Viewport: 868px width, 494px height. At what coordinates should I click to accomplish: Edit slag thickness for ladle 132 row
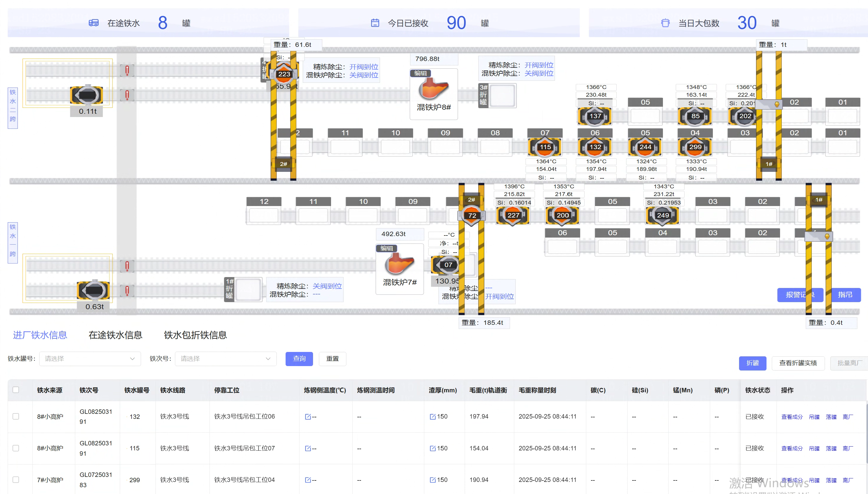[432, 417]
